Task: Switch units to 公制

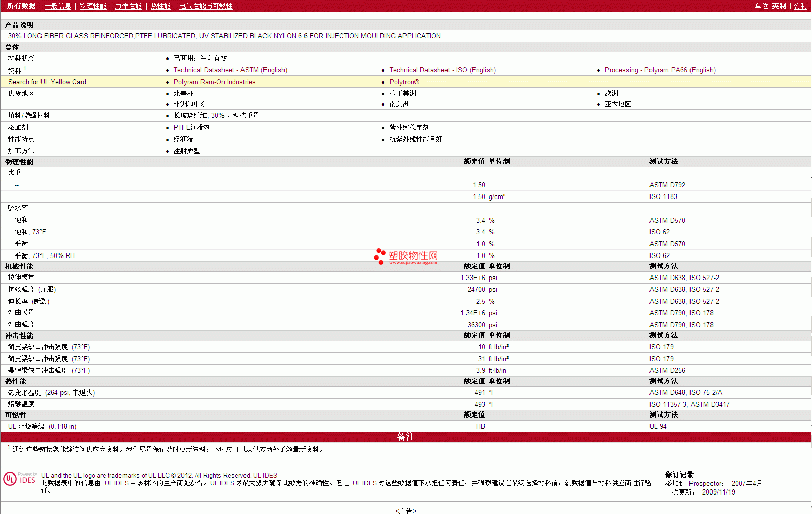Action: pyautogui.click(x=800, y=6)
